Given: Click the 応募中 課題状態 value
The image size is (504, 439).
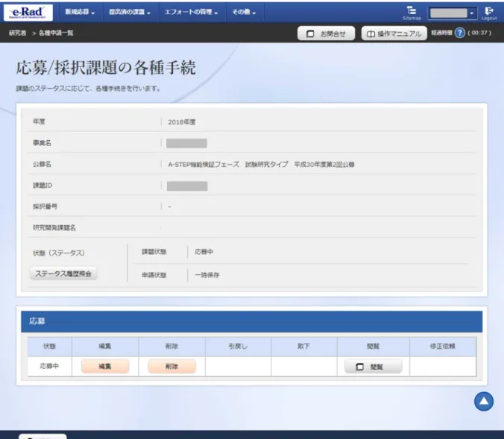Looking at the screenshot, I should coord(204,252).
